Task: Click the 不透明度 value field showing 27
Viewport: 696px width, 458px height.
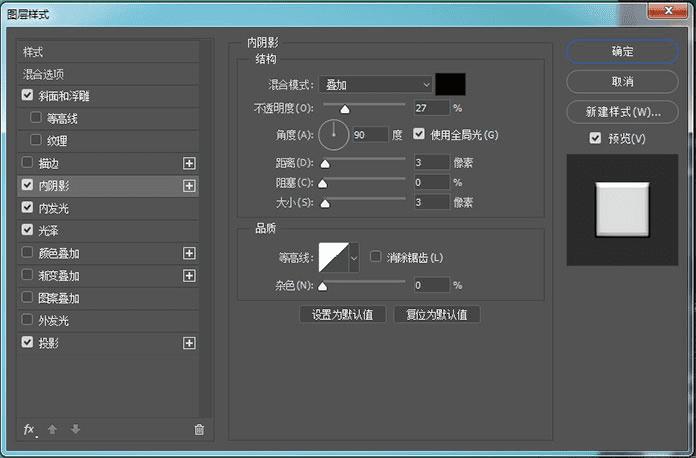Action: click(x=432, y=108)
